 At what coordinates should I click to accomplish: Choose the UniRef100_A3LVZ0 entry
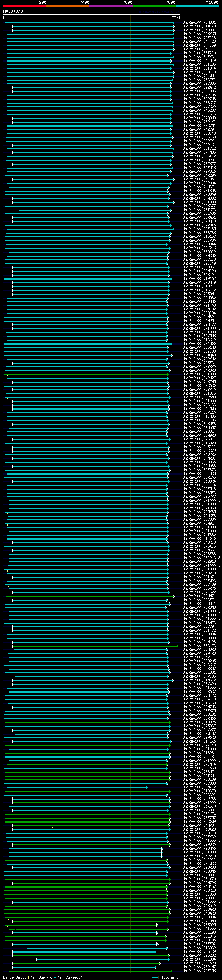coord(199,879)
